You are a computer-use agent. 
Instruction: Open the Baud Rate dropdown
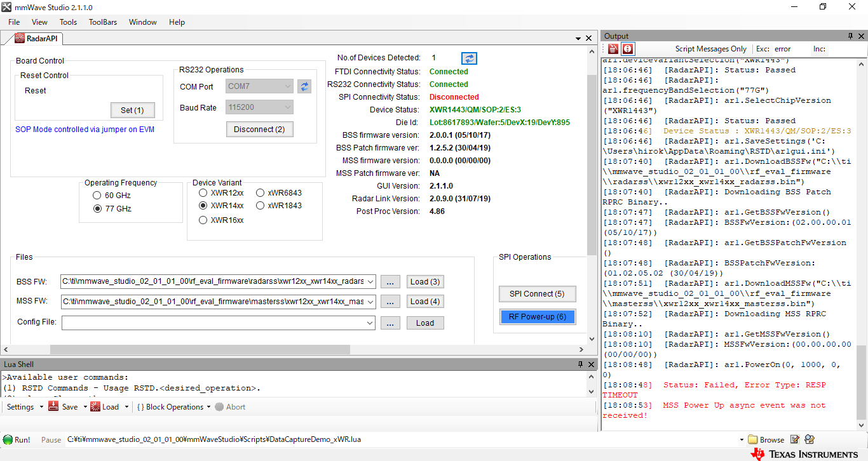(287, 108)
